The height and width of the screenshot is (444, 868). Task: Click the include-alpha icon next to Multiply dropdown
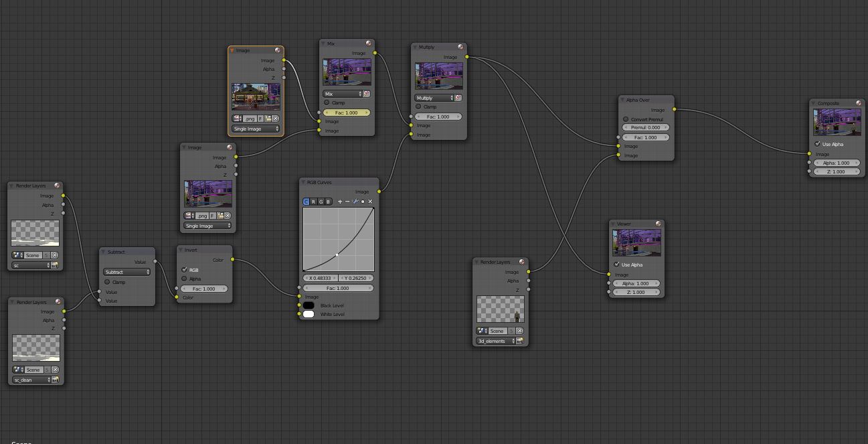tap(458, 98)
